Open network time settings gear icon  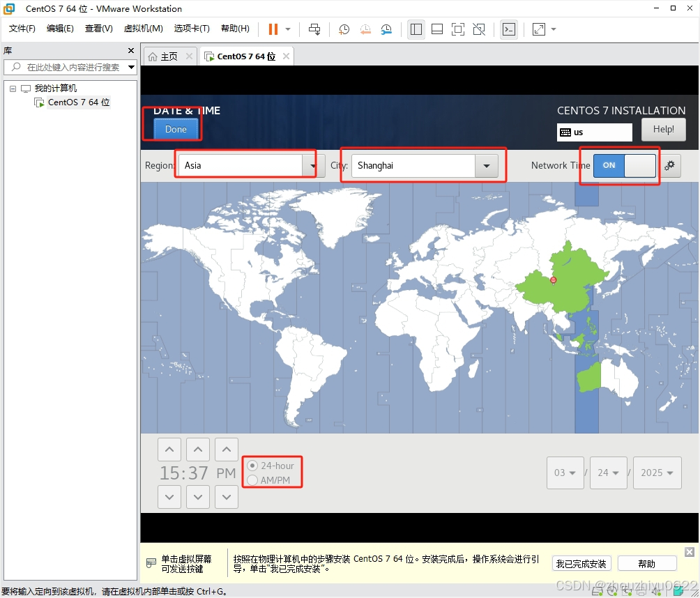click(669, 166)
